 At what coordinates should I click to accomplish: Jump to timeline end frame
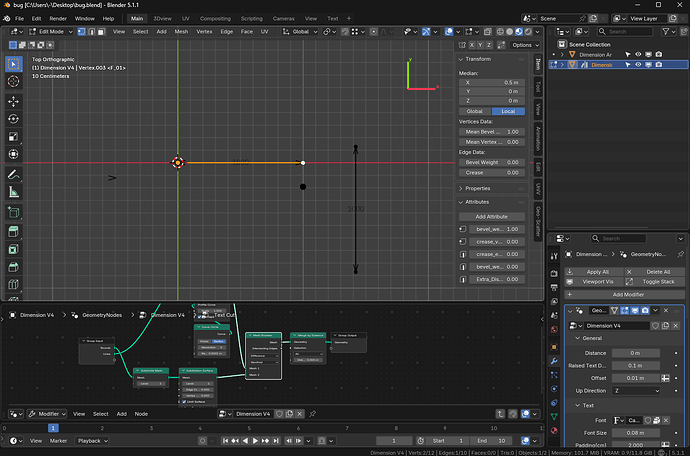(x=276, y=441)
